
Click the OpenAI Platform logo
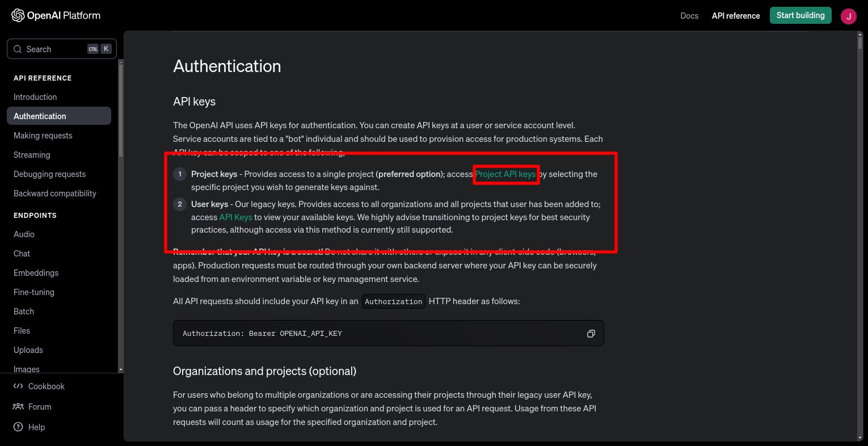[x=56, y=15]
